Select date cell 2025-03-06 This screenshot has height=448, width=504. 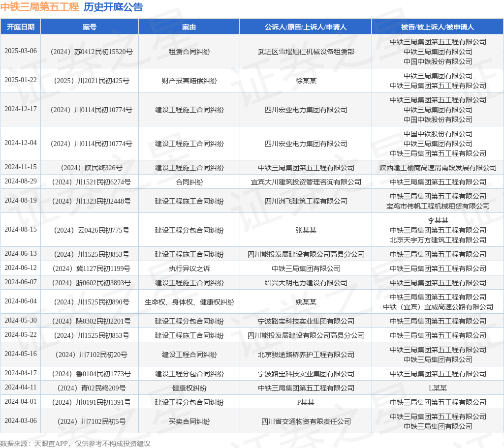coord(21,51)
